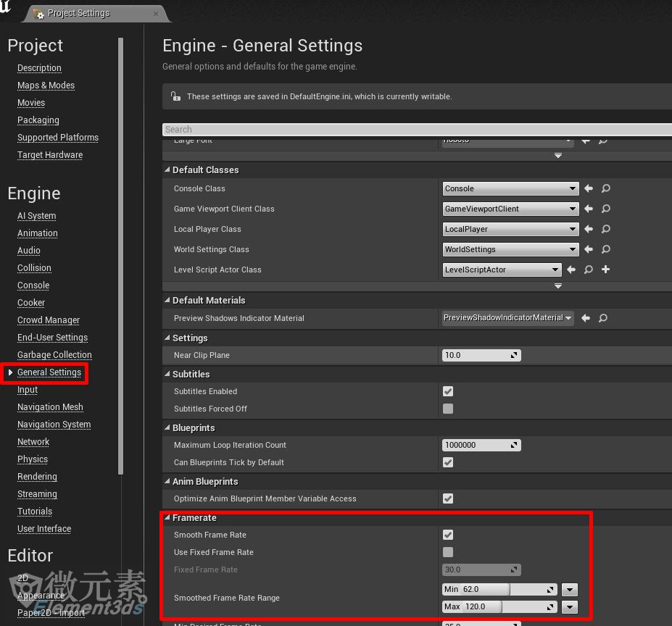This screenshot has height=626, width=672.
Task: Show advanced Default Classes options arrow
Action: coord(557,285)
